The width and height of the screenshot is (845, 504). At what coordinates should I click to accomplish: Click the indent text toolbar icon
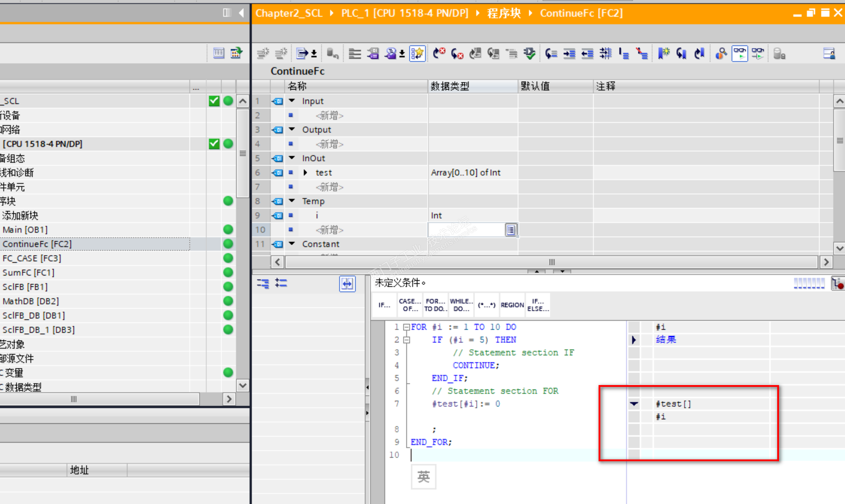coord(569,54)
